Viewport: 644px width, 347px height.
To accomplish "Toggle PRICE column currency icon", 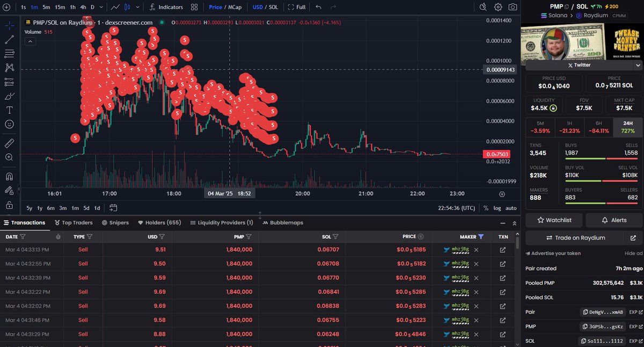I will [x=421, y=236].
